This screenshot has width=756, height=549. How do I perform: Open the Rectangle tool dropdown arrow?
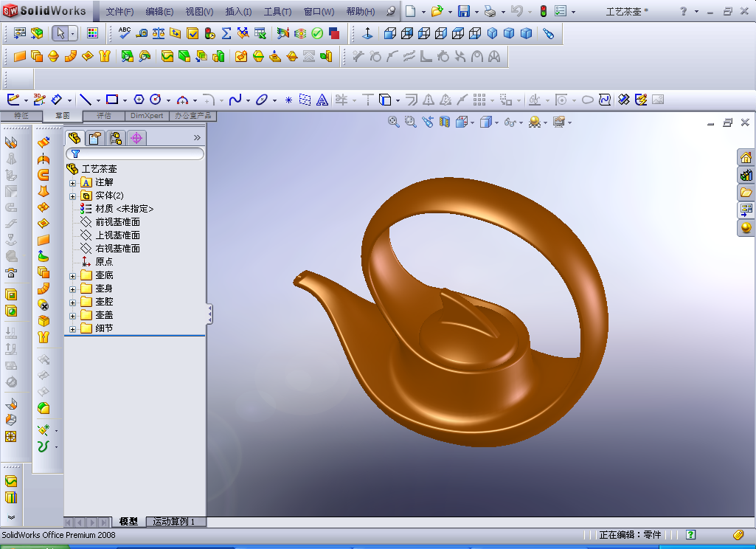pyautogui.click(x=125, y=101)
